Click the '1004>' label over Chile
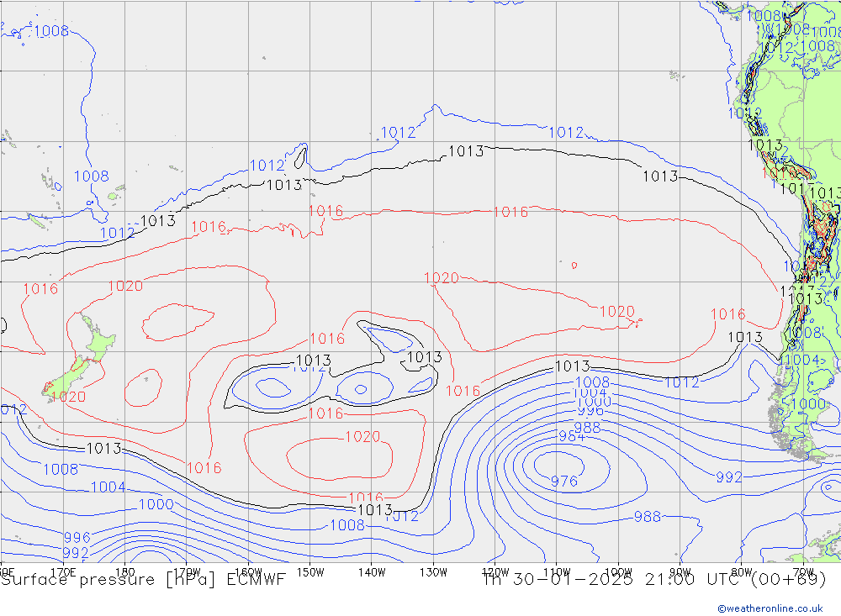The width and height of the screenshot is (841, 616). coord(803,360)
